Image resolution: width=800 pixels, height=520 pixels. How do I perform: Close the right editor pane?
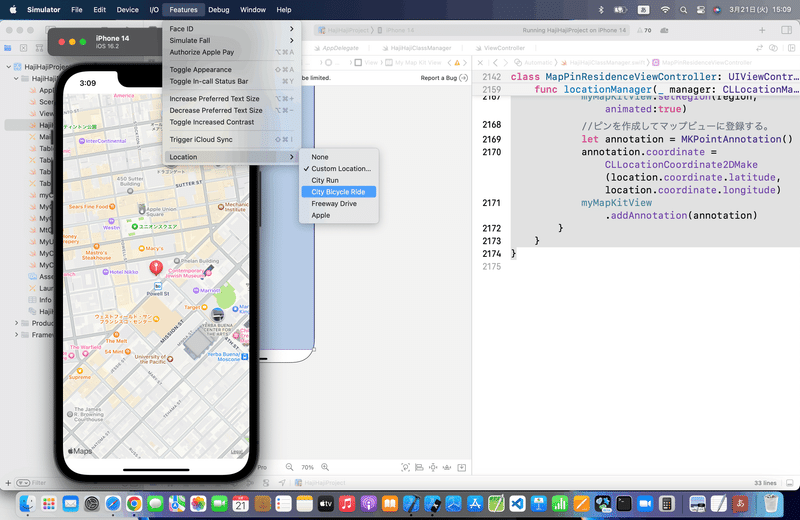(480, 63)
